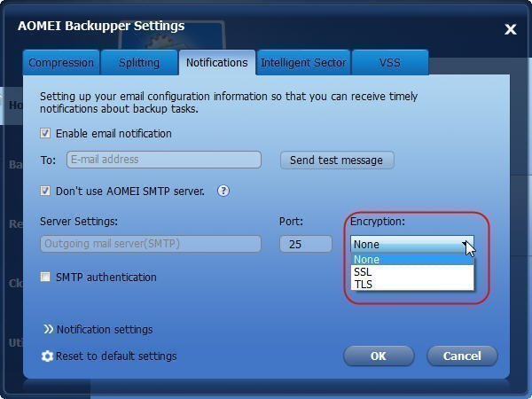Click the To E-mail address field
The image size is (532, 399).
click(164, 160)
